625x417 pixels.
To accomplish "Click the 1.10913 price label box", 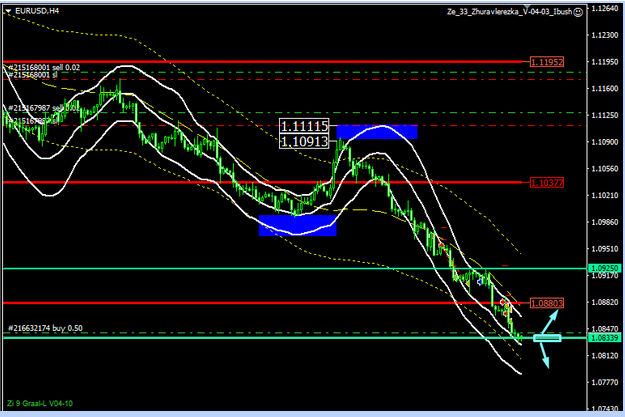I will (x=305, y=142).
